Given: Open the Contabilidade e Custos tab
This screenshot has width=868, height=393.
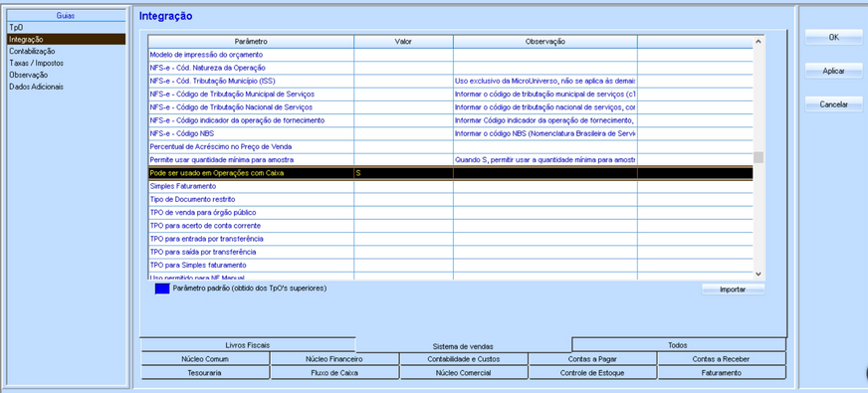Looking at the screenshot, I should [x=464, y=359].
